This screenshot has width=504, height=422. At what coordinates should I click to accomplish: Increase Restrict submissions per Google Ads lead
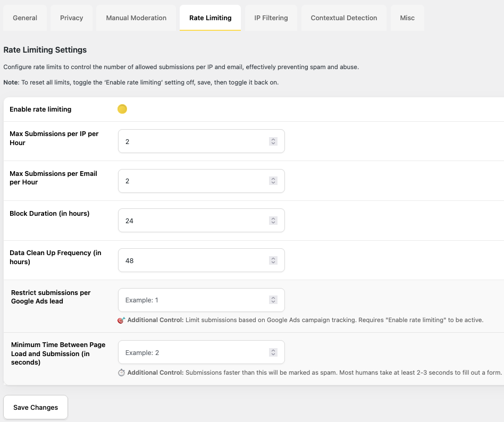[x=273, y=298]
